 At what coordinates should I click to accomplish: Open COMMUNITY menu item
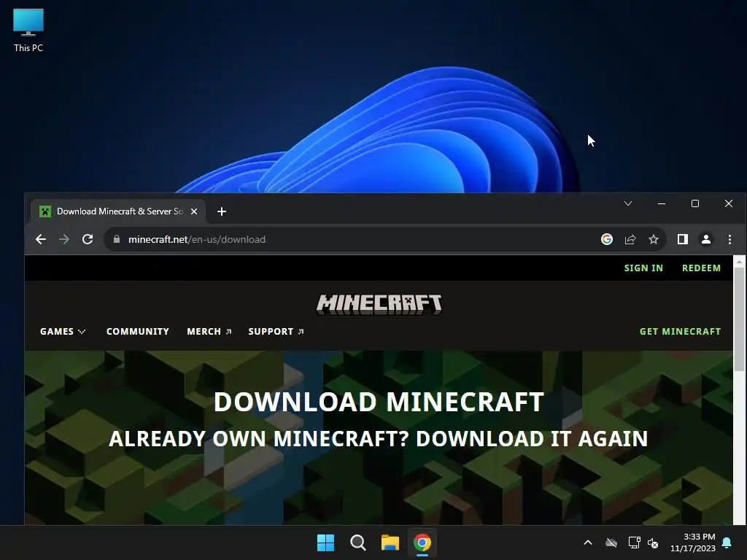tap(138, 332)
